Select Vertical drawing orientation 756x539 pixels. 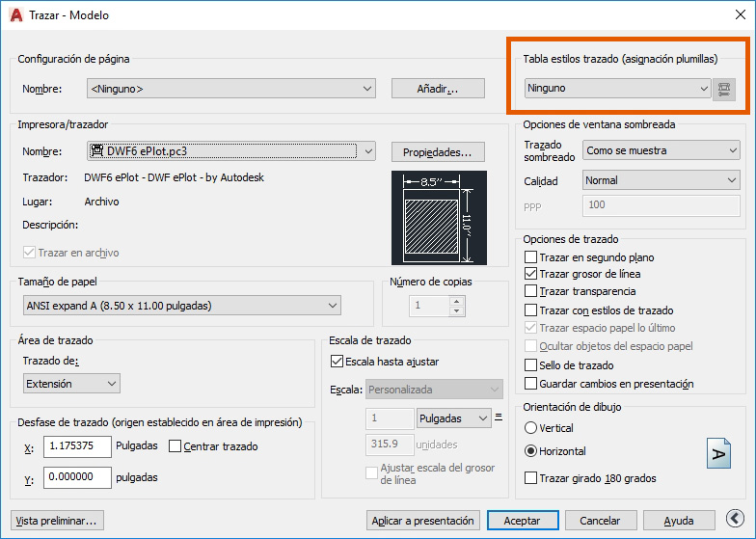[x=530, y=428]
